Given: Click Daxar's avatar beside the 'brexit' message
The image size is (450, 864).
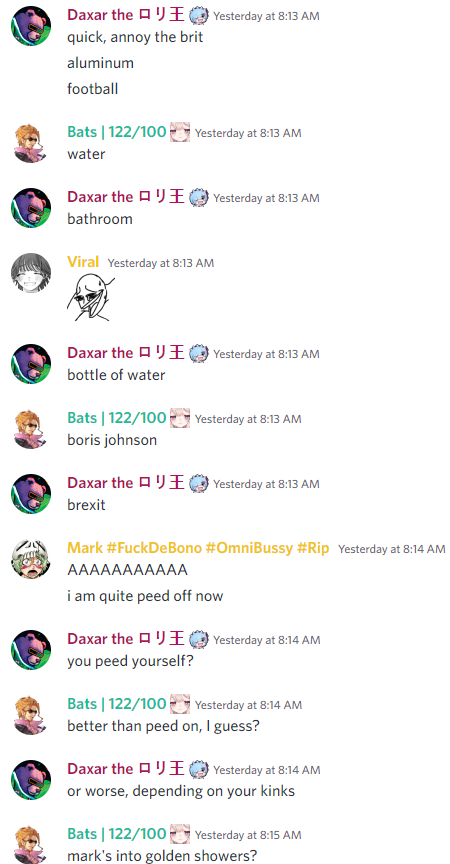Looking at the screenshot, I should click(31, 494).
